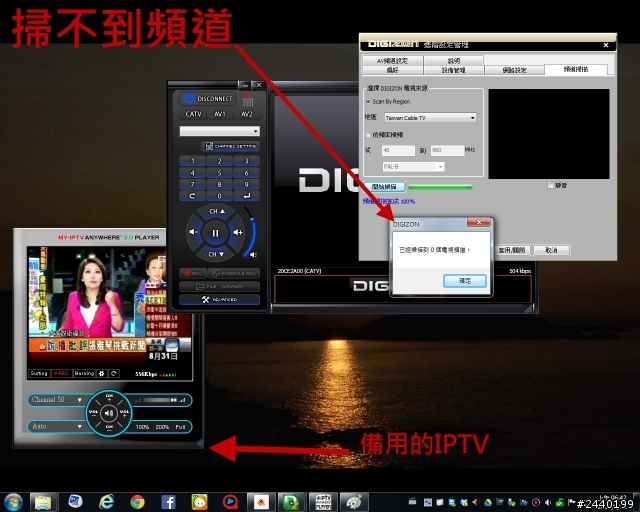Switch to AV頻道設定 tab in settings dialog
The width and height of the screenshot is (640, 512).
392,61
